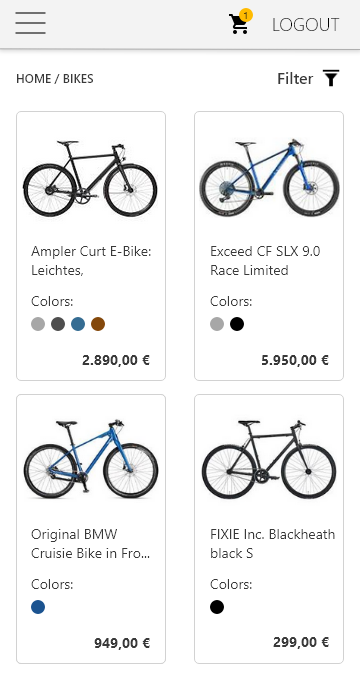Open the shopping cart icon
Screen dimensions: 360x677
pyautogui.click(x=238, y=25)
